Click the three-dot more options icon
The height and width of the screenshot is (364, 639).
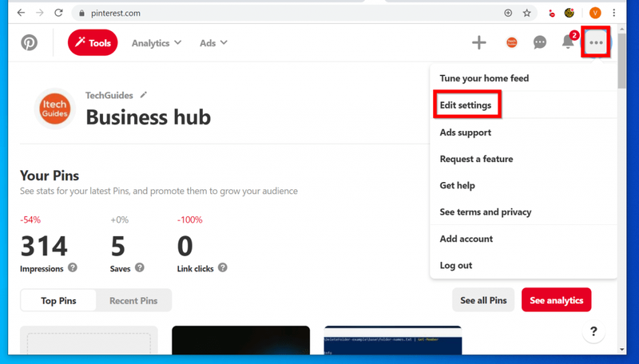click(x=596, y=42)
